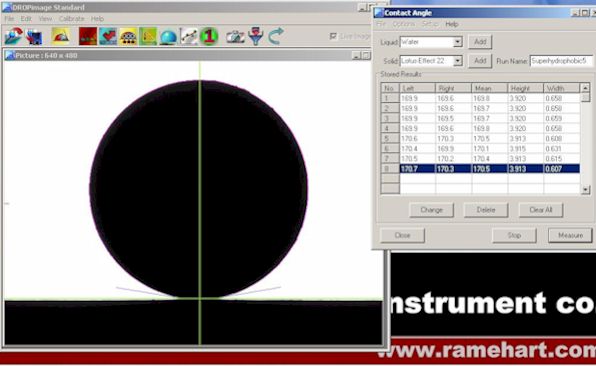Click the yellow contact angle tool icon
Viewport: 596px width, 366px height.
[x=60, y=36]
